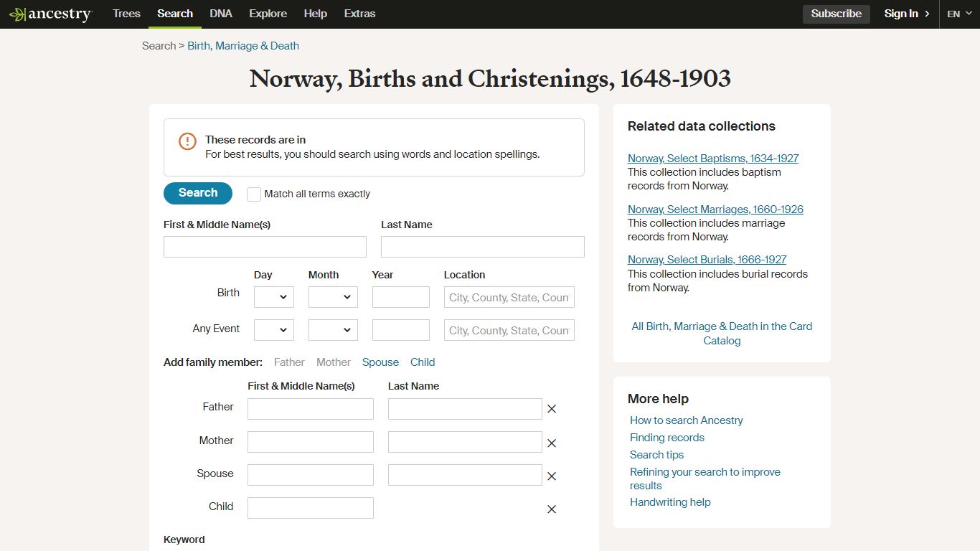Screen dimensions: 980x551
Task: Open the Any Event Day dropdown
Action: [274, 330]
